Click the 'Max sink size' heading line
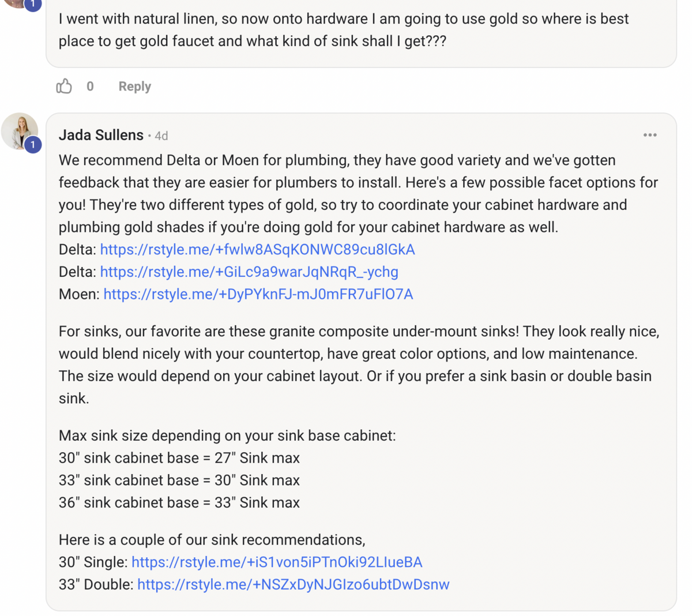The image size is (692, 616). 227,435
